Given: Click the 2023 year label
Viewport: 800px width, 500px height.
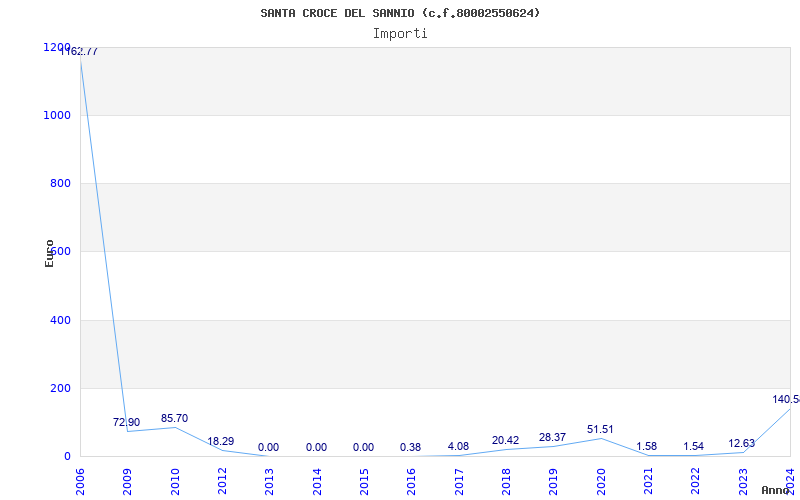Looking at the screenshot, I should click(x=743, y=482).
